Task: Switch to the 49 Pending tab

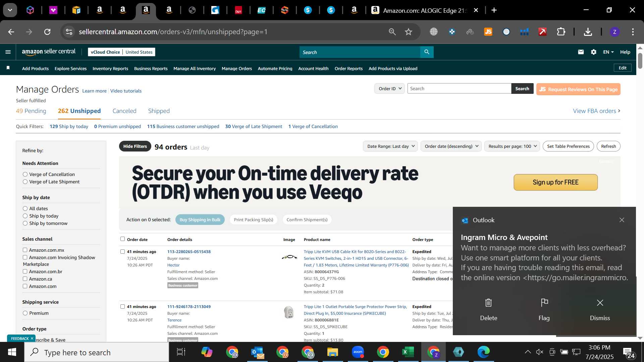Action: point(31,111)
